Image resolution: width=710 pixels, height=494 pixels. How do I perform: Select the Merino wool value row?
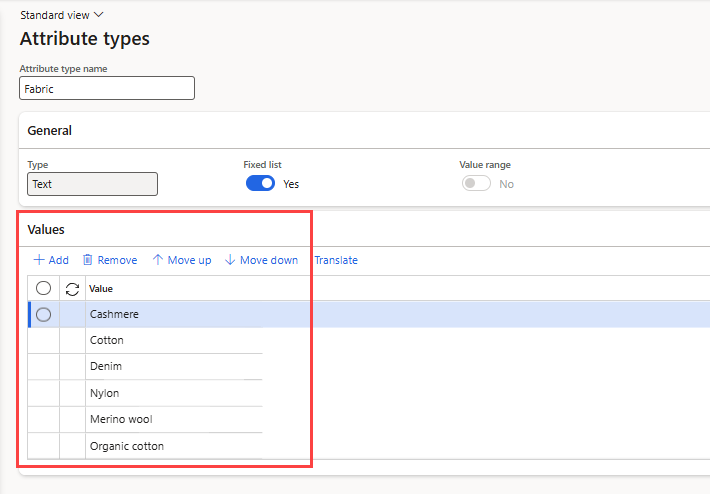click(x=121, y=419)
